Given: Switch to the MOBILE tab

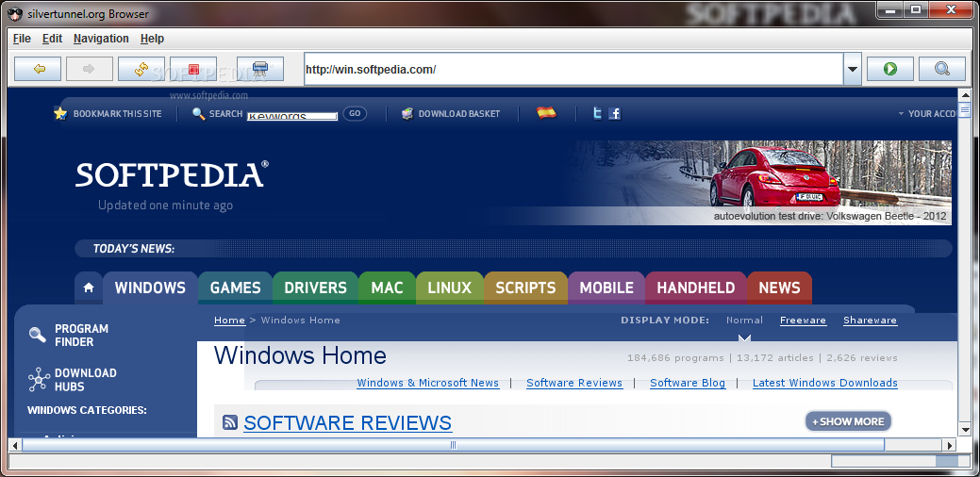Looking at the screenshot, I should point(606,288).
